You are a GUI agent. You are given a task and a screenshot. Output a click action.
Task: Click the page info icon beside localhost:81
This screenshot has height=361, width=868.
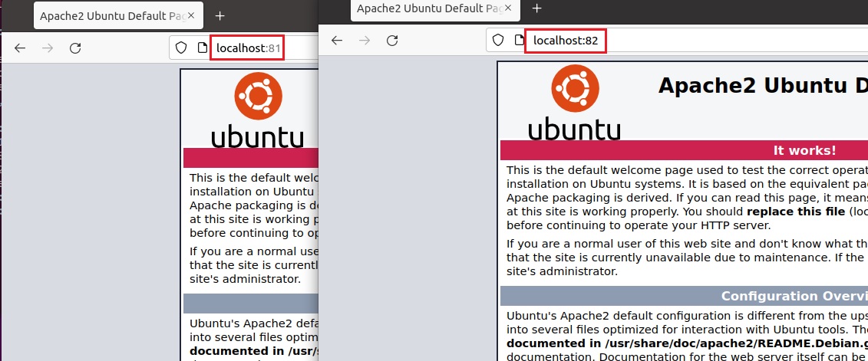[203, 48]
